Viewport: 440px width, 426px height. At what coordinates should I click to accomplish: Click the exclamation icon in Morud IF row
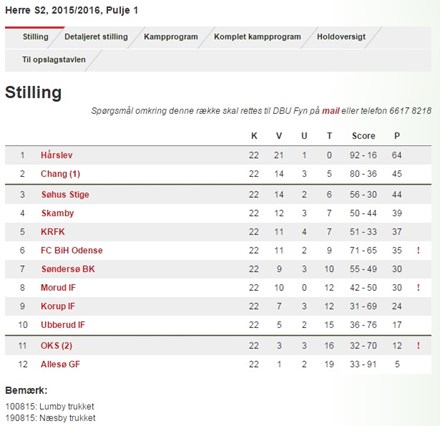(x=418, y=287)
